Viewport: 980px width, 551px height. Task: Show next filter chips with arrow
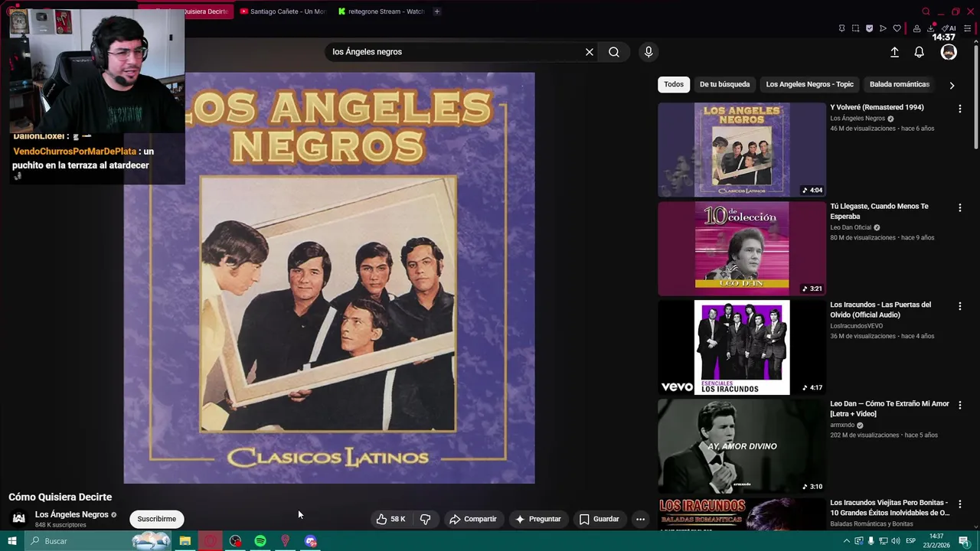(x=952, y=85)
